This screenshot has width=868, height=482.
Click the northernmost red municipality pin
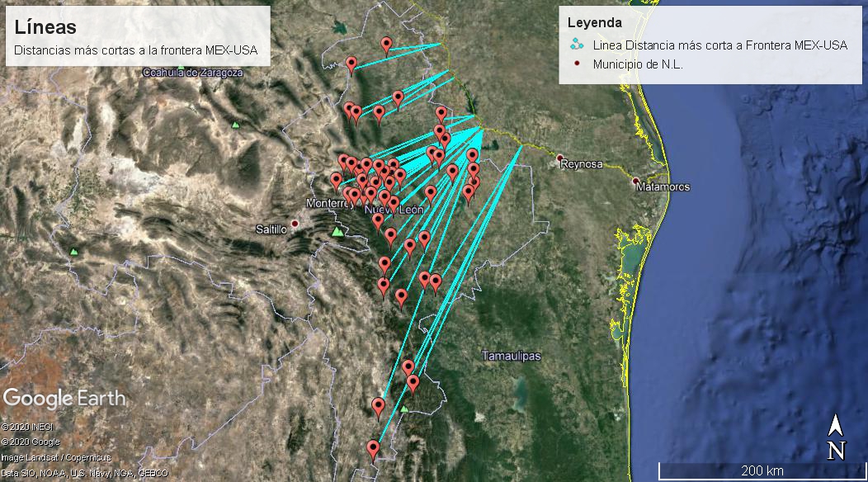pyautogui.click(x=387, y=44)
